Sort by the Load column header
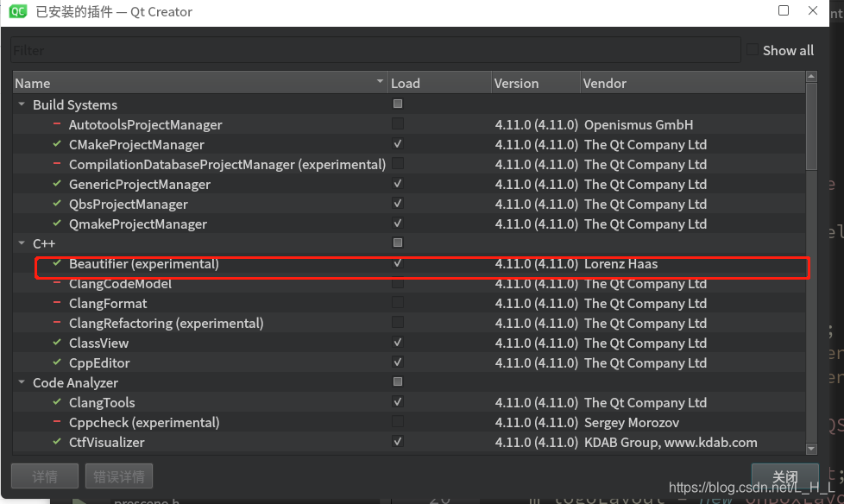844x504 pixels. tap(440, 83)
